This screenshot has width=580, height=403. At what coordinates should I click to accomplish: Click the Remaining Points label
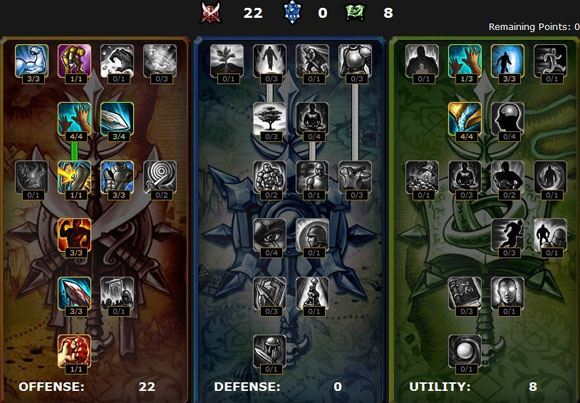tap(530, 27)
